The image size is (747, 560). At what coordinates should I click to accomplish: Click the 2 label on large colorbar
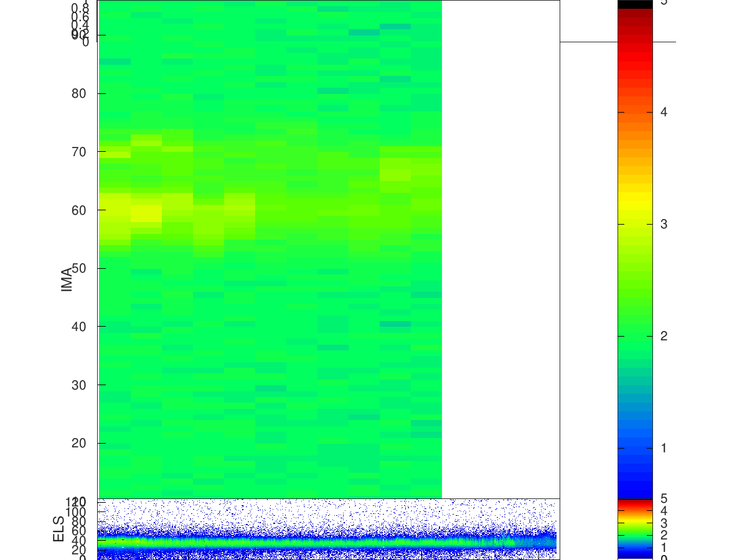tap(664, 336)
